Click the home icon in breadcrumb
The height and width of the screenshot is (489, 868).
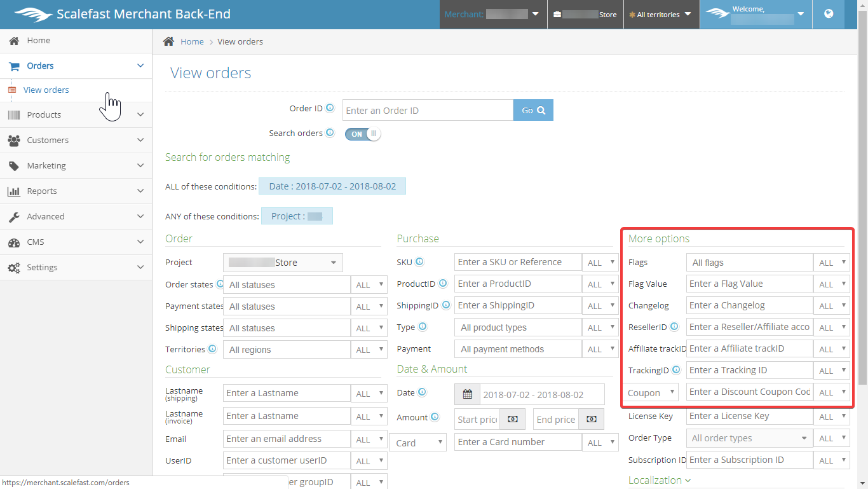point(168,41)
